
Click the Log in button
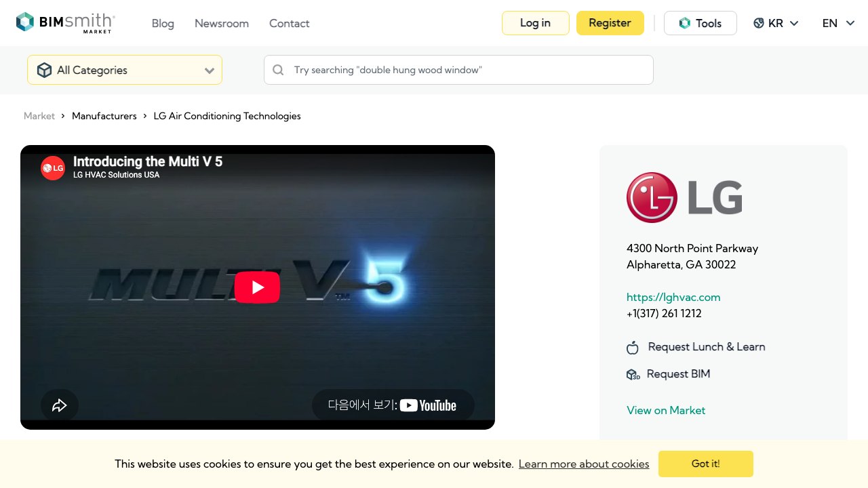(536, 23)
